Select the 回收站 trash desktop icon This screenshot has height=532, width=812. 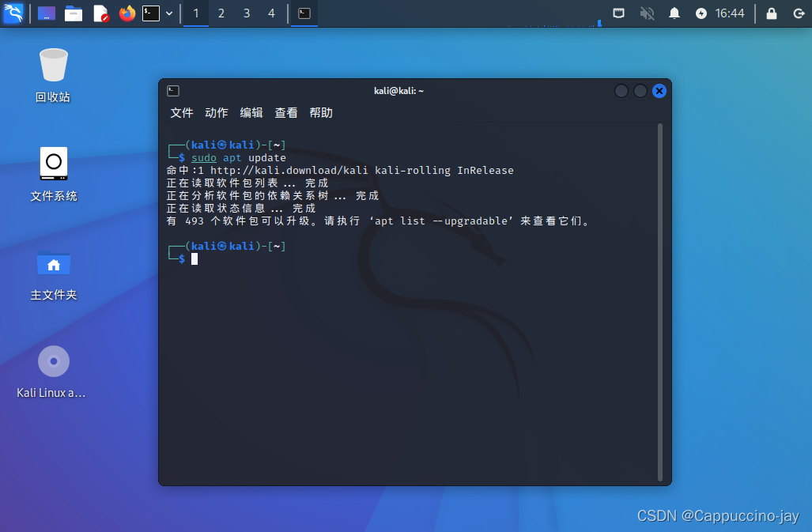pos(53,76)
